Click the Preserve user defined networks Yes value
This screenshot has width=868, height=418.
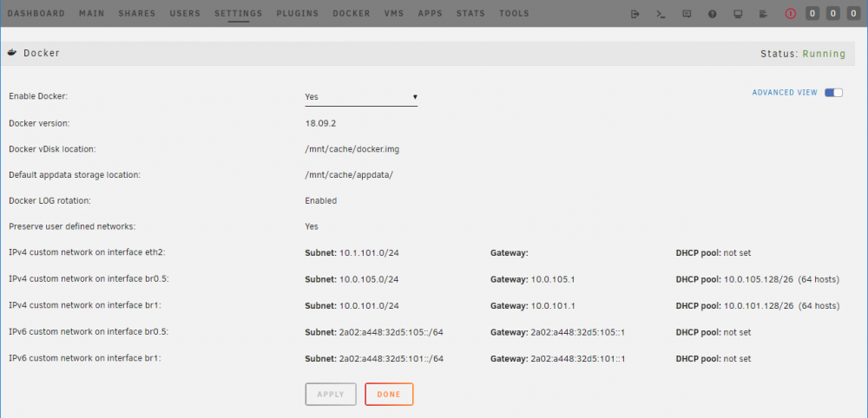pos(312,226)
